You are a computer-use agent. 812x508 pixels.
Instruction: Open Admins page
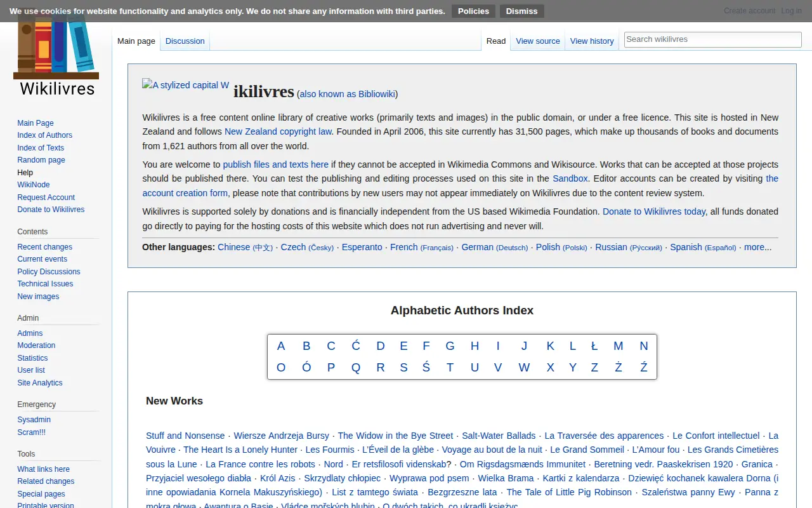click(30, 333)
